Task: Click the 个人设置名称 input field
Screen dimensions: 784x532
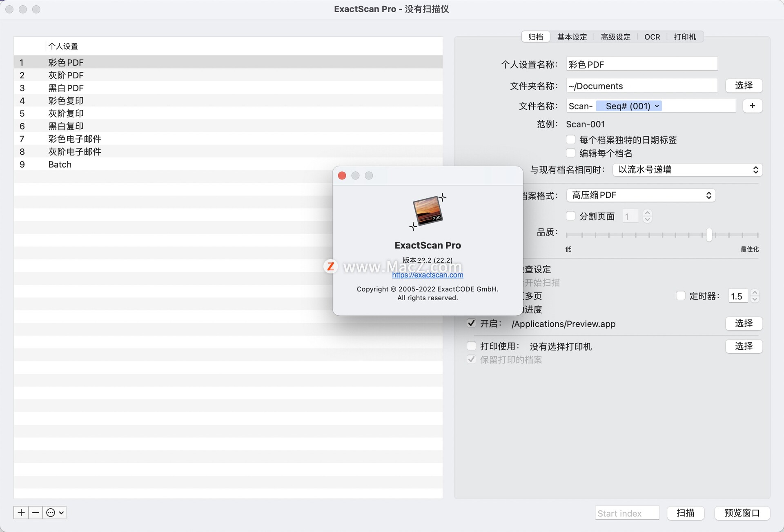Action: [x=641, y=64]
